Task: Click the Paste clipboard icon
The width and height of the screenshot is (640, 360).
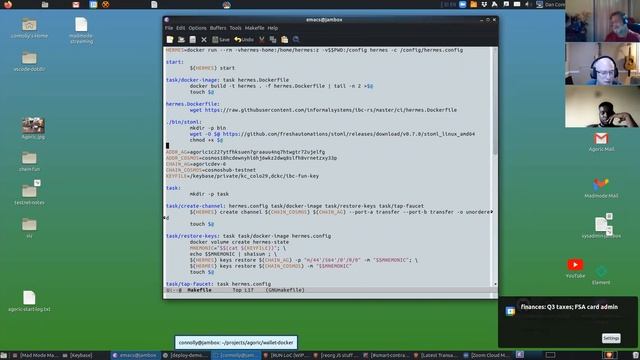Action: pyautogui.click(x=284, y=40)
